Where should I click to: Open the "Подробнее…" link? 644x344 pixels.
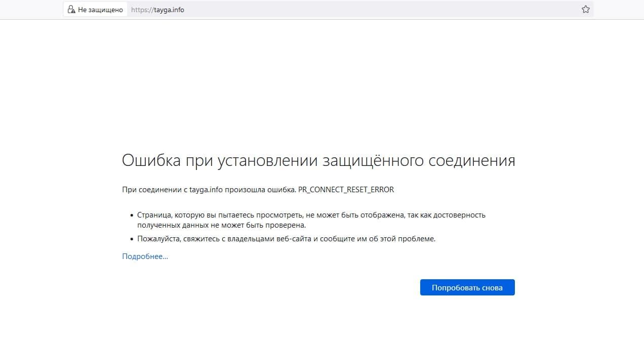click(145, 256)
